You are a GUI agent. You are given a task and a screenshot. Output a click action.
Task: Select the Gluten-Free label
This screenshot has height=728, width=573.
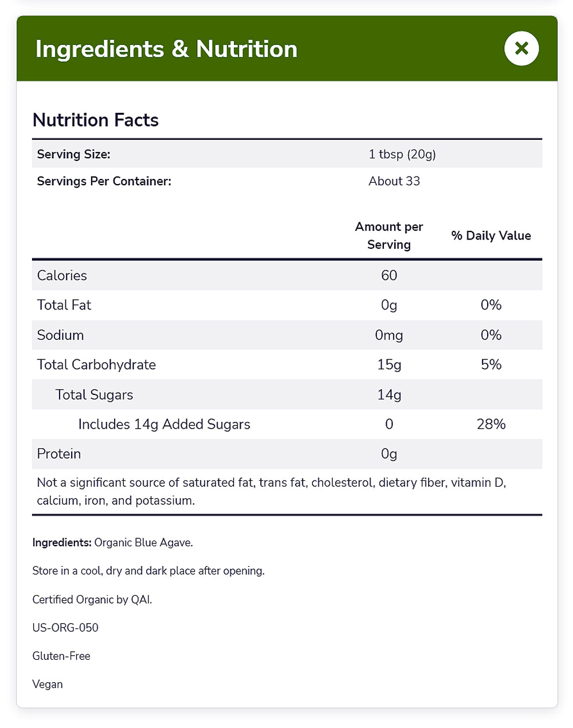click(x=61, y=656)
